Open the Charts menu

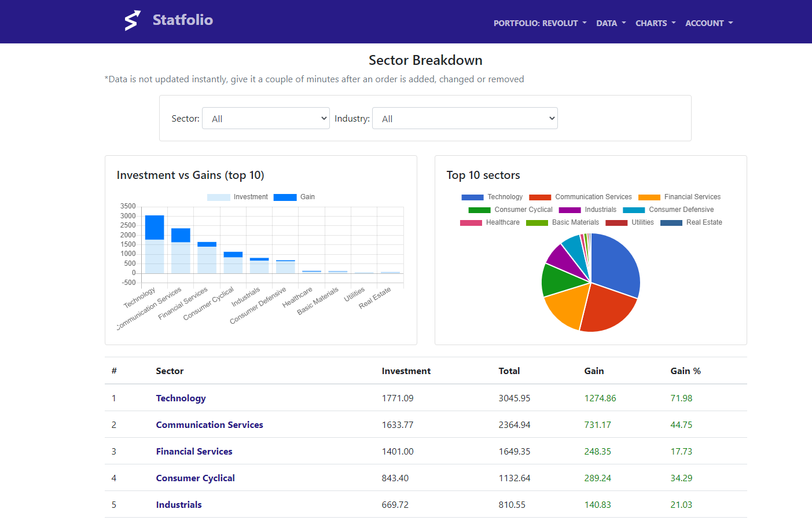(x=656, y=23)
